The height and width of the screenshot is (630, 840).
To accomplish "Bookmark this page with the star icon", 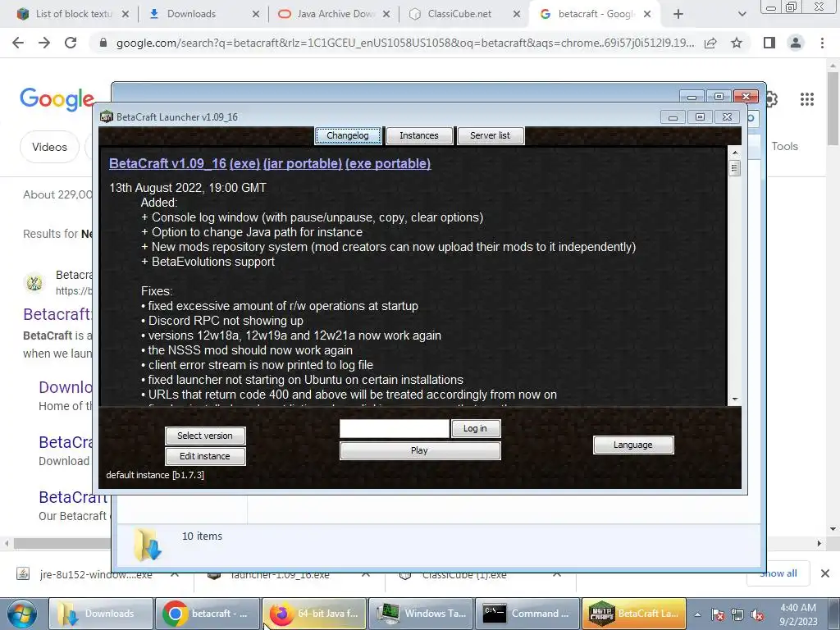I will point(737,43).
